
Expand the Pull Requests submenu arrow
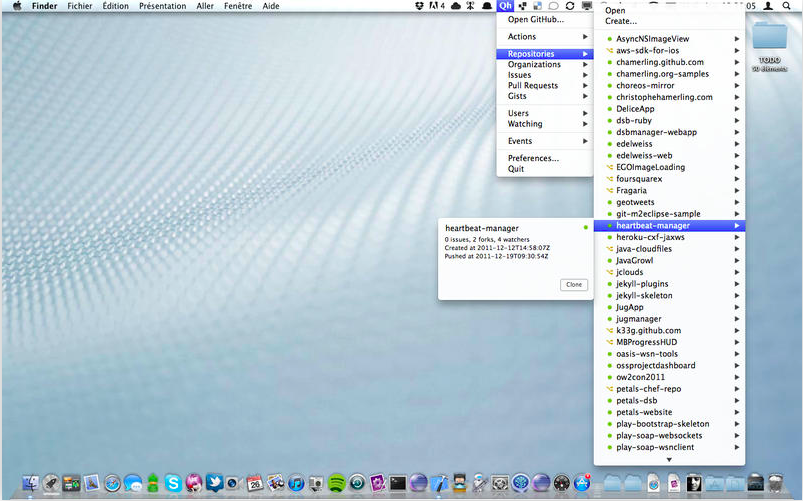coord(585,86)
